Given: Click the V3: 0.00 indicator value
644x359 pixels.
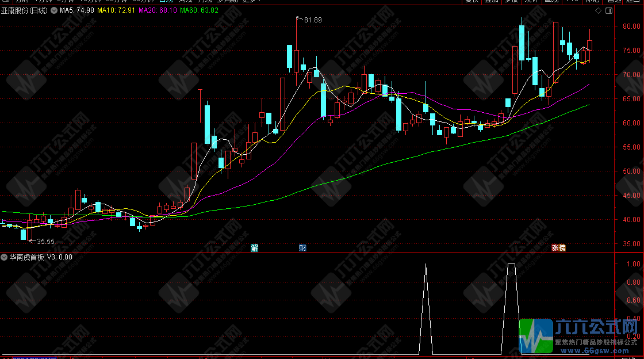Looking at the screenshot, I should (x=60, y=257).
